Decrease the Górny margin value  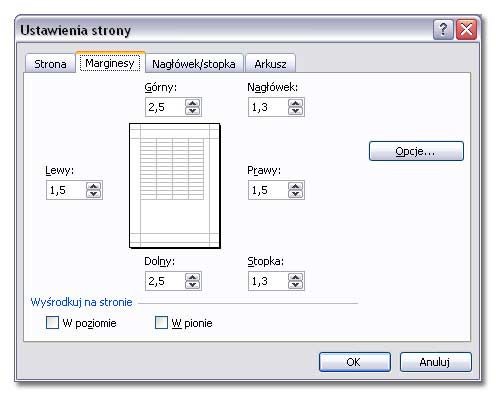[193, 111]
